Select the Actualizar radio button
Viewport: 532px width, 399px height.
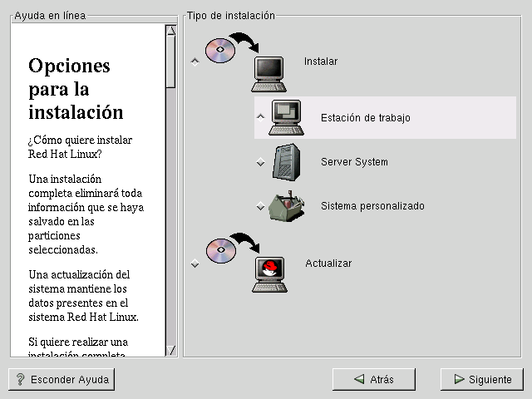(x=195, y=264)
